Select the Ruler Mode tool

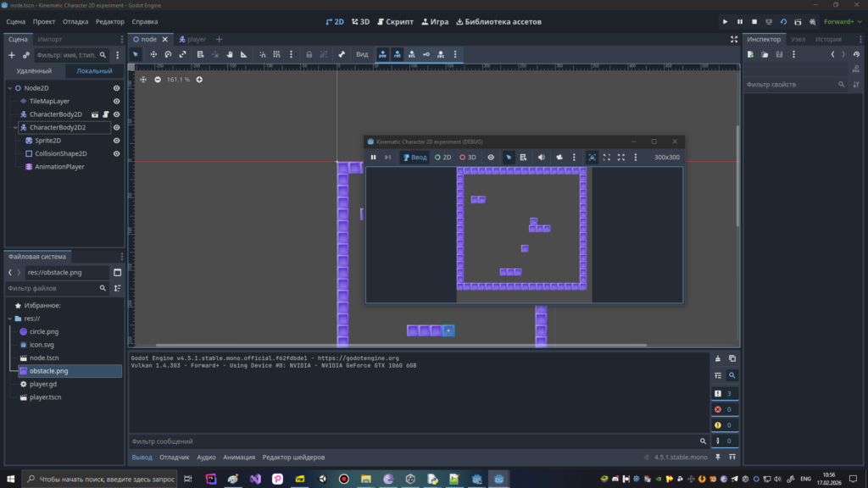pyautogui.click(x=244, y=54)
